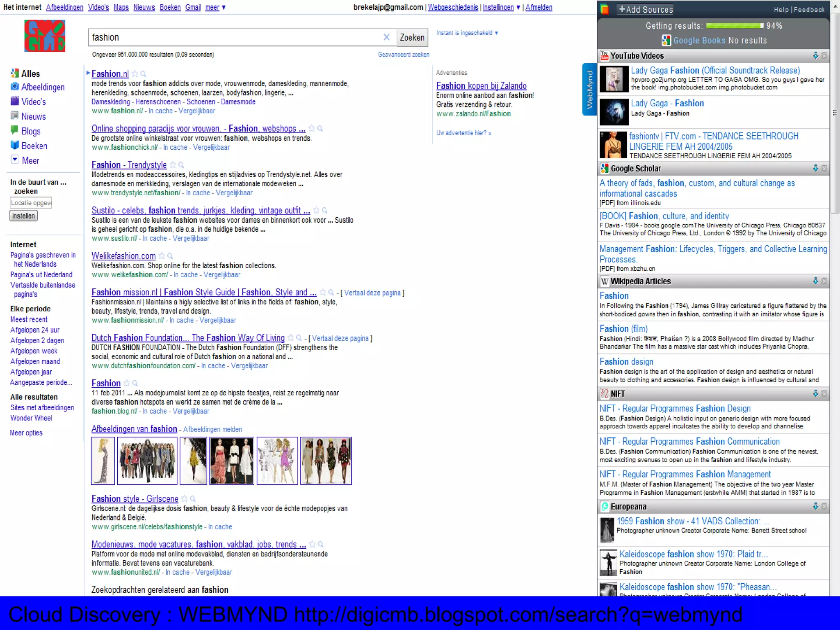The image size is (840, 630).
Task: Open the Instellingen dropdown
Action: [501, 7]
